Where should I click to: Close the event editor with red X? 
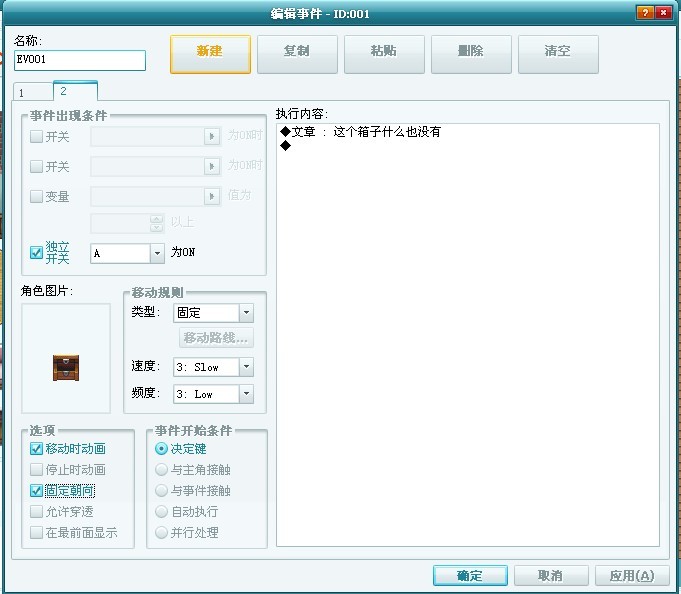point(664,13)
